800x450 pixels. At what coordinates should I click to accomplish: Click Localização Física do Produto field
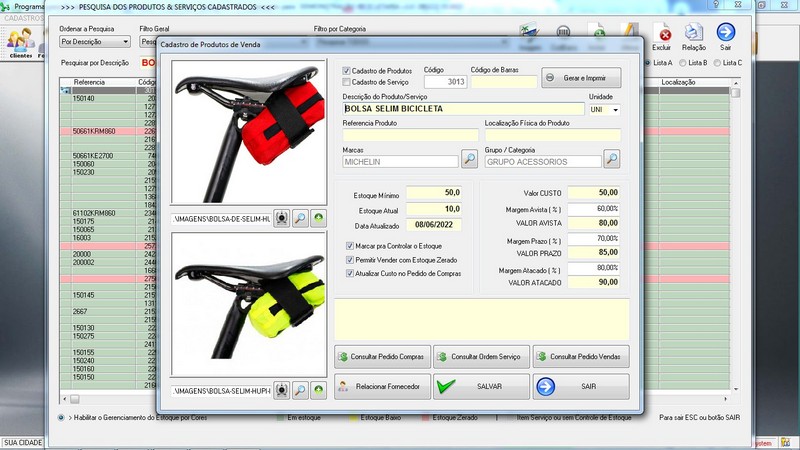[x=553, y=135]
